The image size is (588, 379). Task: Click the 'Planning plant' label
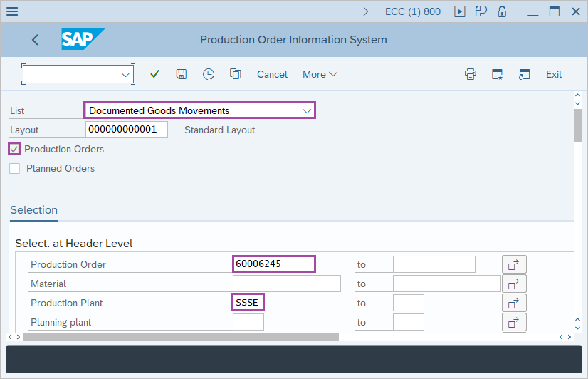tap(61, 322)
